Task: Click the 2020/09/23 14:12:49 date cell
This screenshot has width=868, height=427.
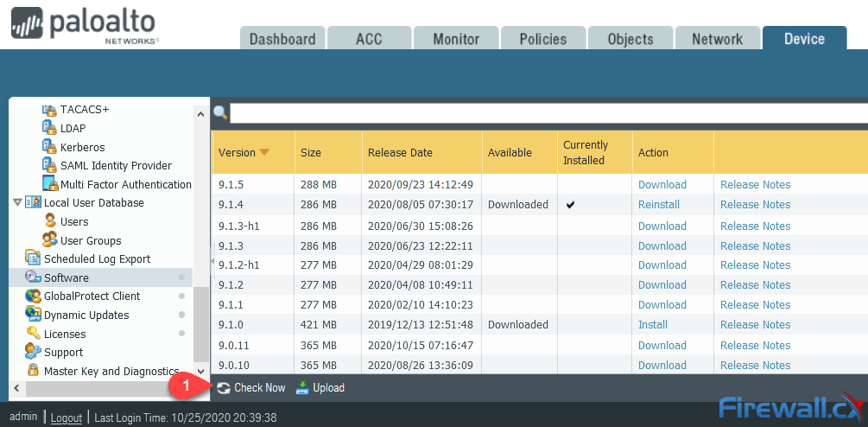Action: 421,184
